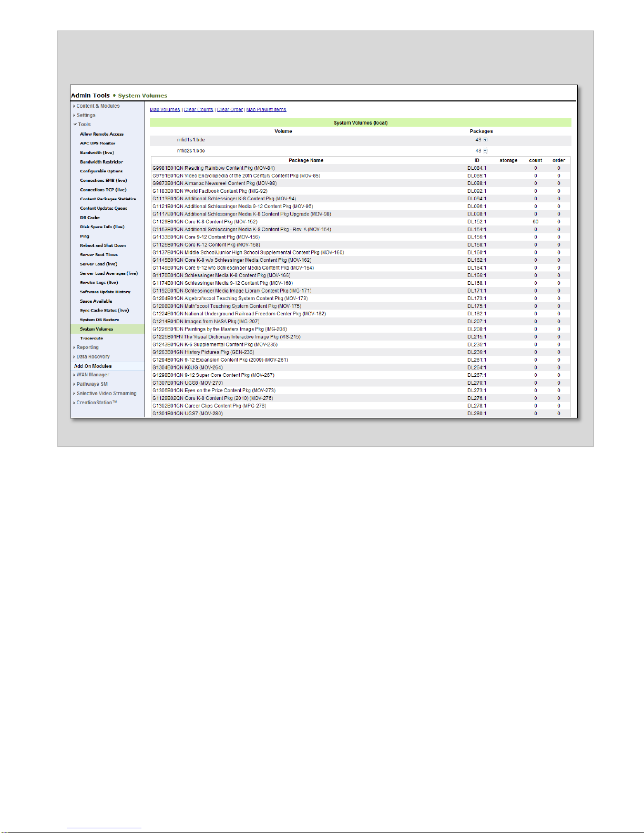The image size is (644, 833).
Task: Expand the CreationStation section
Action: pos(97,403)
